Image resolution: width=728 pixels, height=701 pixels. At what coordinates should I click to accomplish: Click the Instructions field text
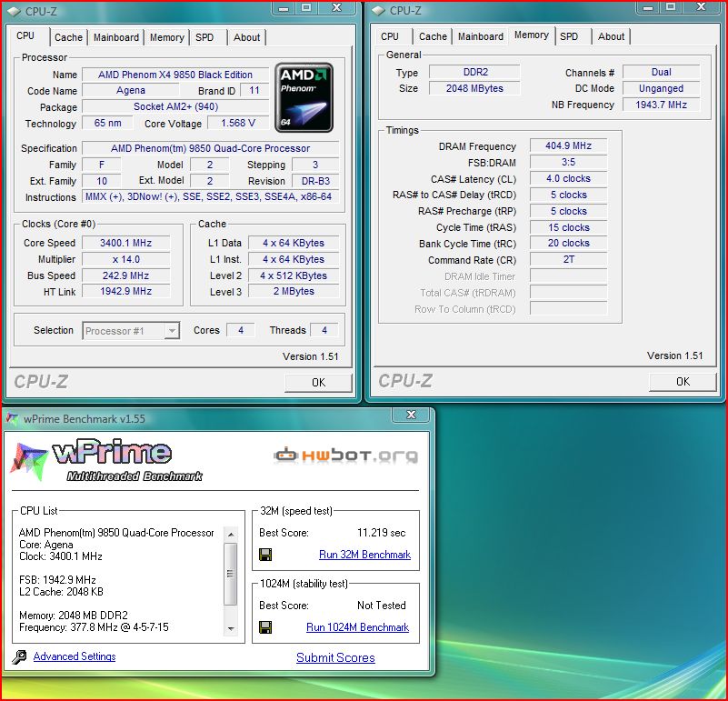coord(209,196)
